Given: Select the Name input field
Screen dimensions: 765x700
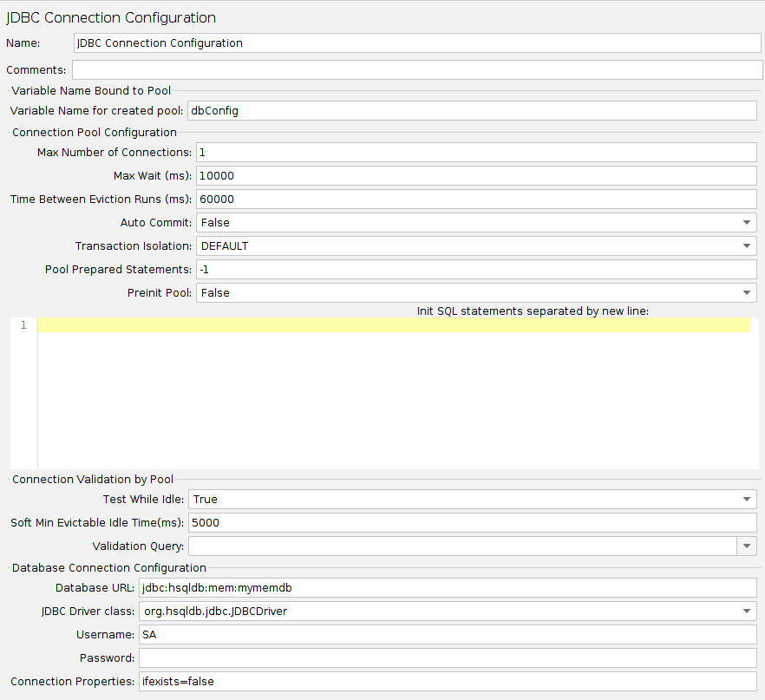Looking at the screenshot, I should click(416, 43).
